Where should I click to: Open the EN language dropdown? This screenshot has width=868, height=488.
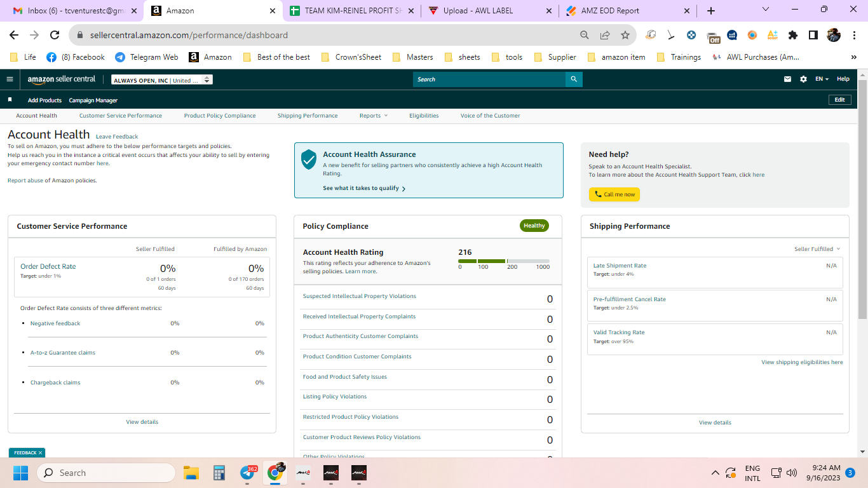point(822,79)
